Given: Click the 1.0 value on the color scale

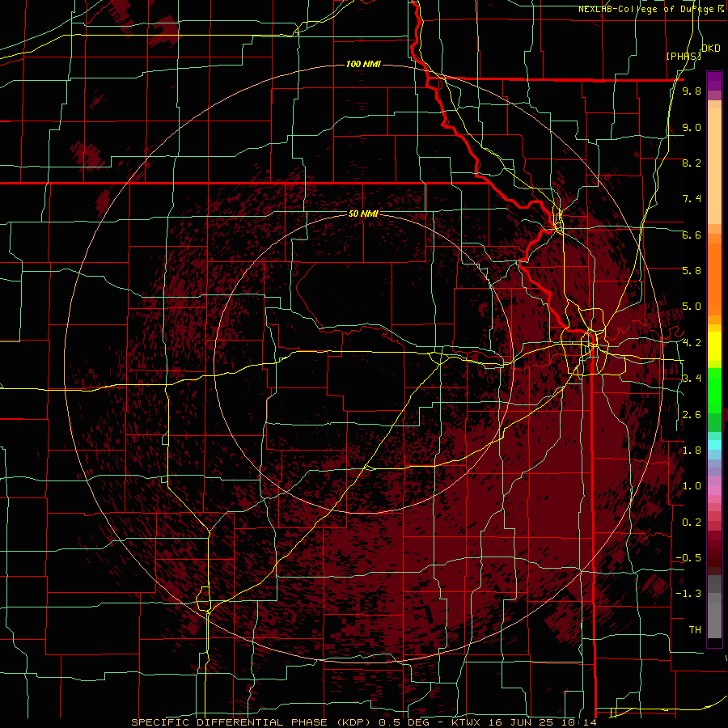Looking at the screenshot, I should [x=692, y=486].
